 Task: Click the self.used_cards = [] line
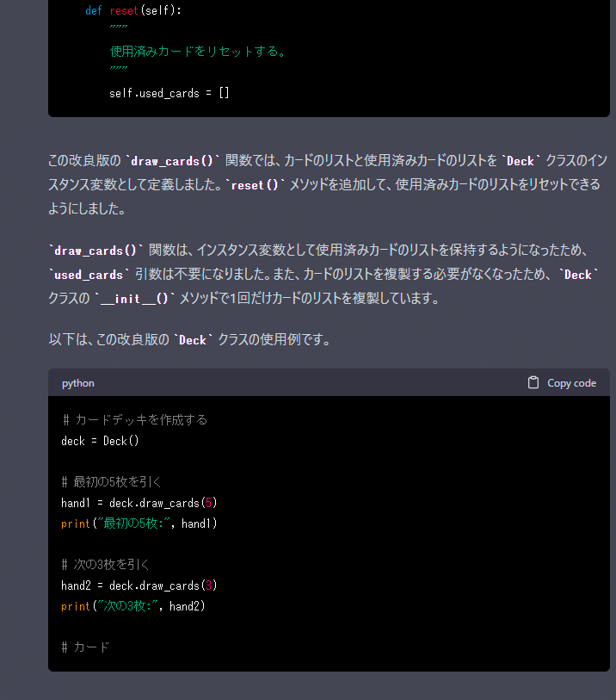click(169, 93)
